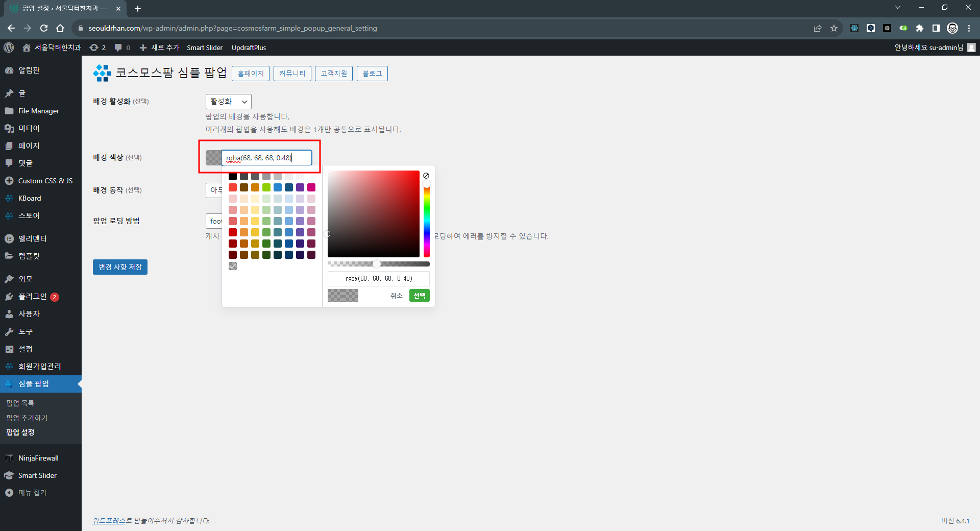Click the rgba background color text field

click(x=266, y=158)
